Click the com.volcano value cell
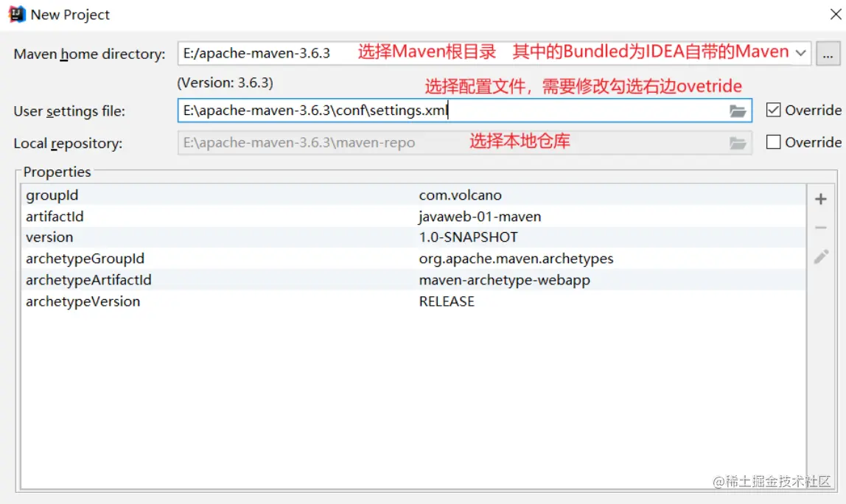846x504 pixels. (461, 195)
